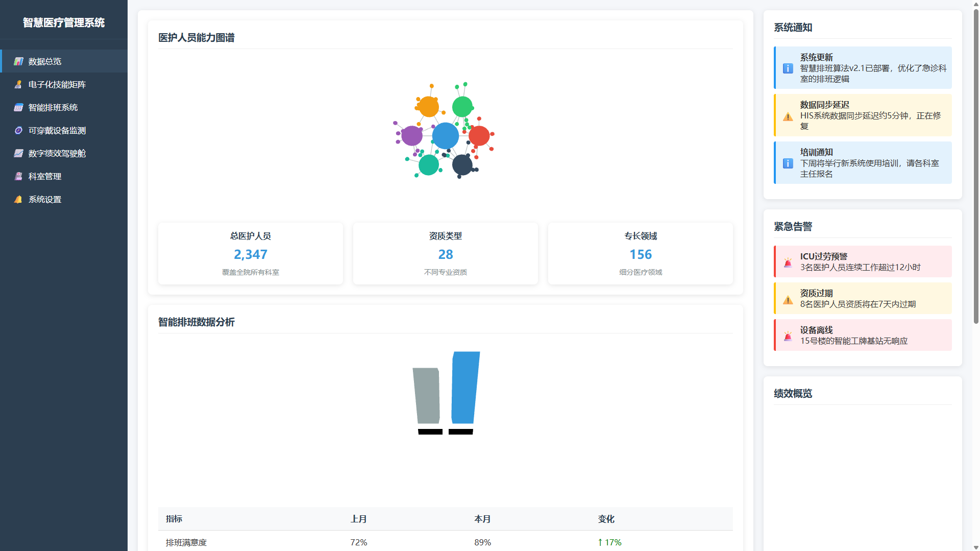The width and height of the screenshot is (980, 551).
Task: Click the 数据总览 sidebar icon
Action: pyautogui.click(x=18, y=61)
